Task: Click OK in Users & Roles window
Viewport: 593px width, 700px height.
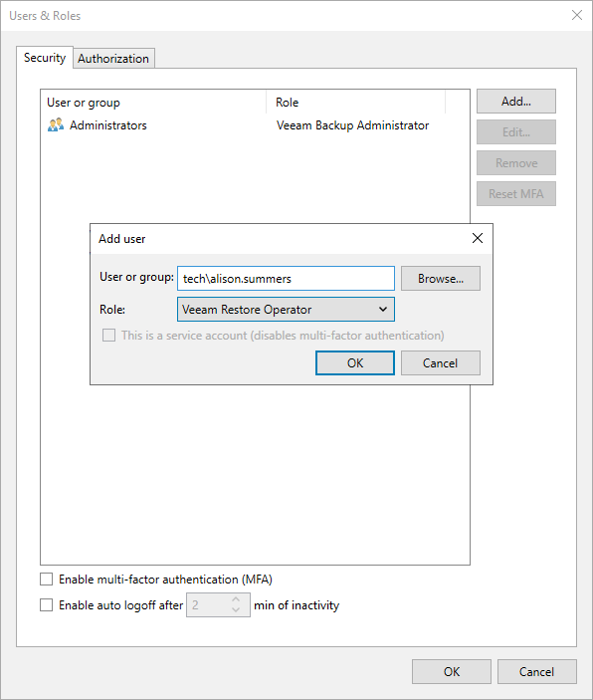Action: 452,672
